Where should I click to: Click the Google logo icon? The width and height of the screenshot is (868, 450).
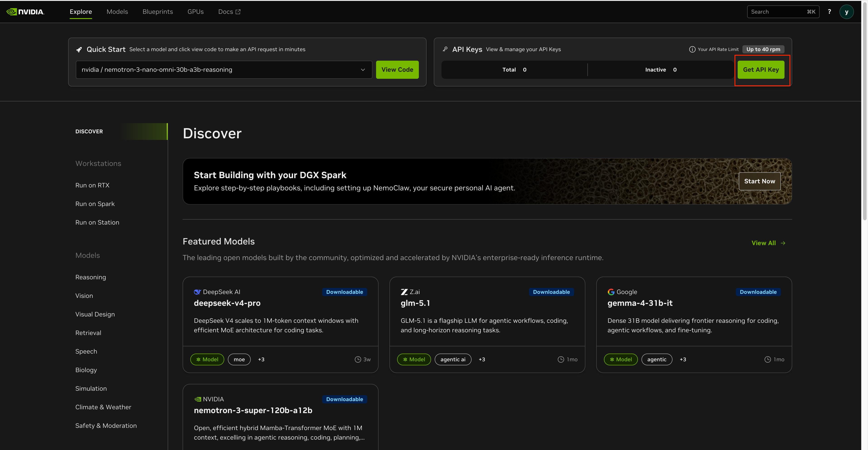coord(611,292)
